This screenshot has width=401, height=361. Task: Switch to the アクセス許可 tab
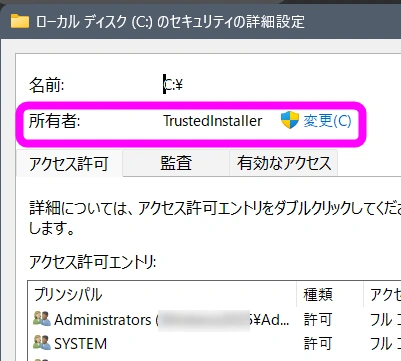[69, 163]
